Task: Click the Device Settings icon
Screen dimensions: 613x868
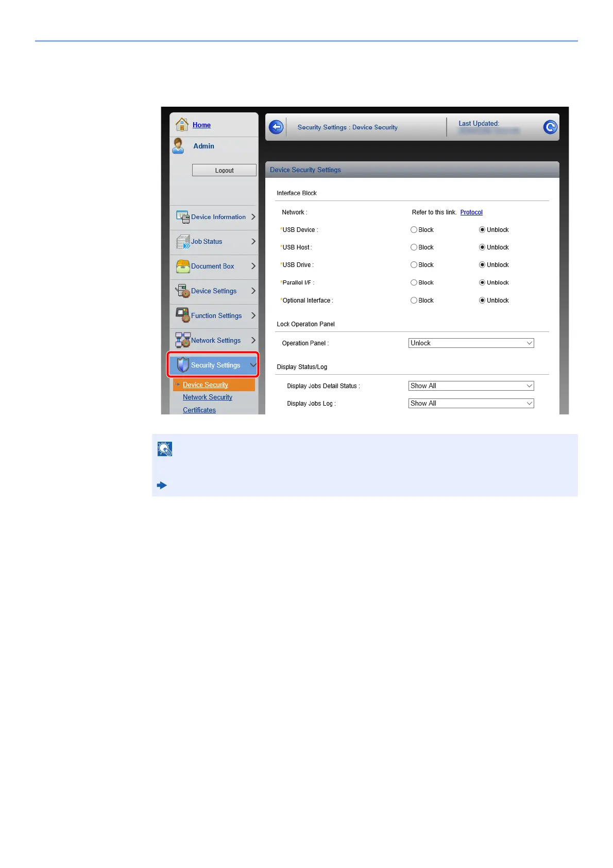Action: click(x=183, y=291)
